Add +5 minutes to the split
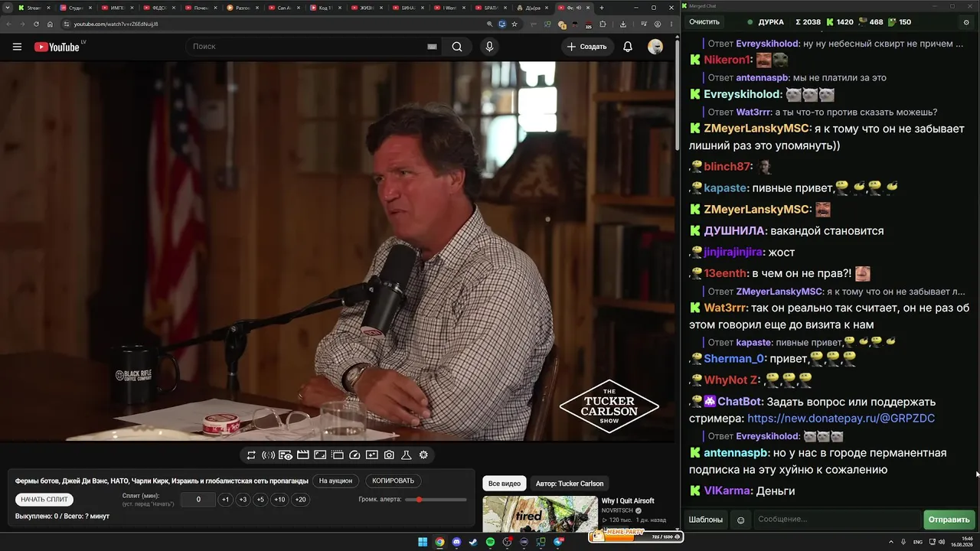The height and width of the screenshot is (551, 980). (x=260, y=500)
